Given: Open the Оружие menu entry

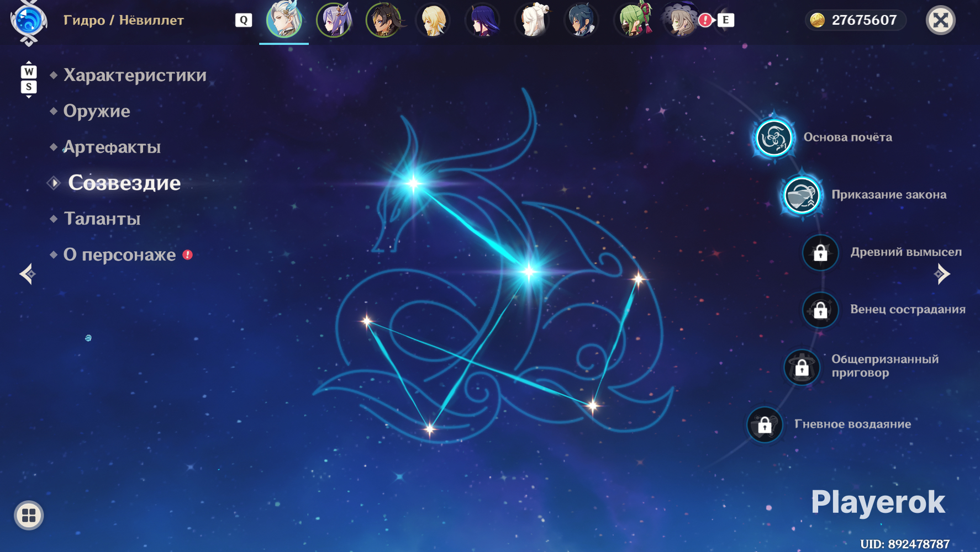Looking at the screenshot, I should tap(97, 111).
